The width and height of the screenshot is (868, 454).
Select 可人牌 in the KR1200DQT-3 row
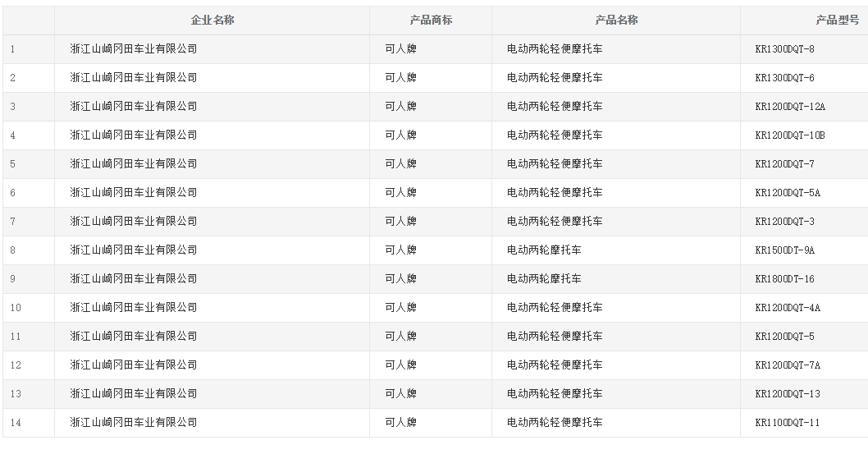click(x=401, y=222)
